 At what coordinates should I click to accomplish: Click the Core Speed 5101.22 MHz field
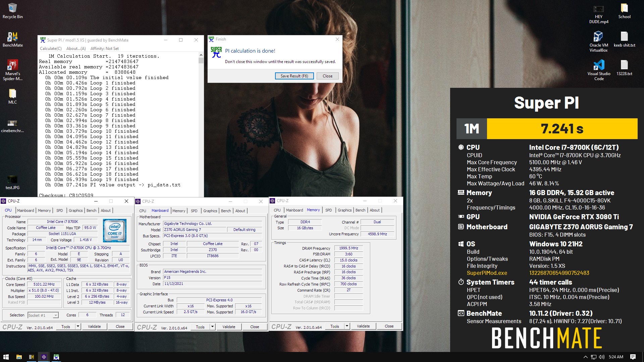[x=44, y=285]
